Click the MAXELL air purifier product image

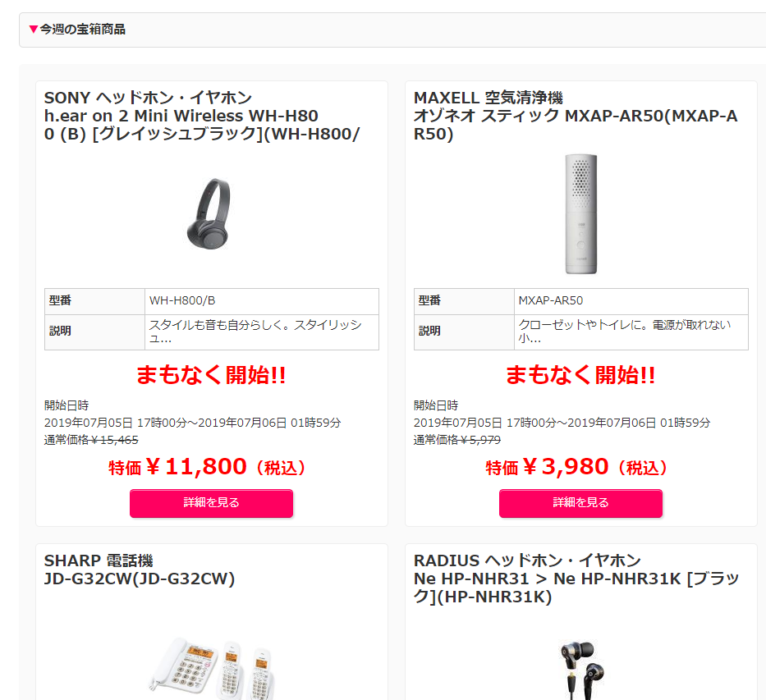580,214
